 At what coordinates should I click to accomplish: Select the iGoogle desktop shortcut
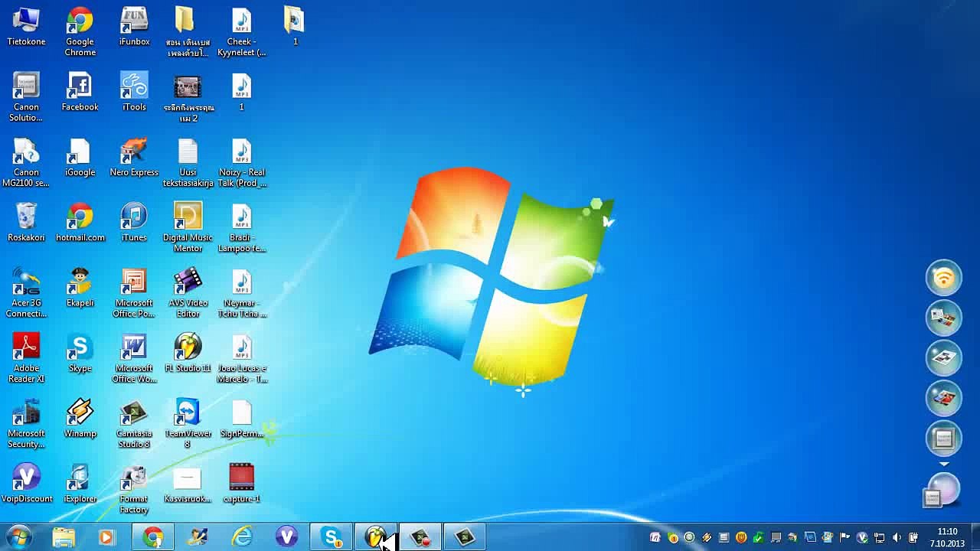80,157
